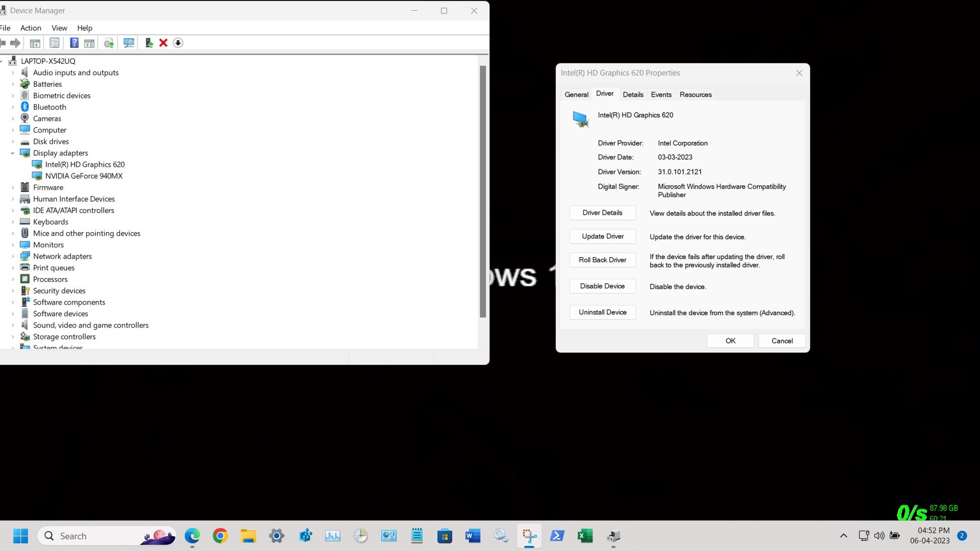Image resolution: width=980 pixels, height=551 pixels.
Task: Open the Properties toolbar icon in Device Manager
Action: pos(55,43)
